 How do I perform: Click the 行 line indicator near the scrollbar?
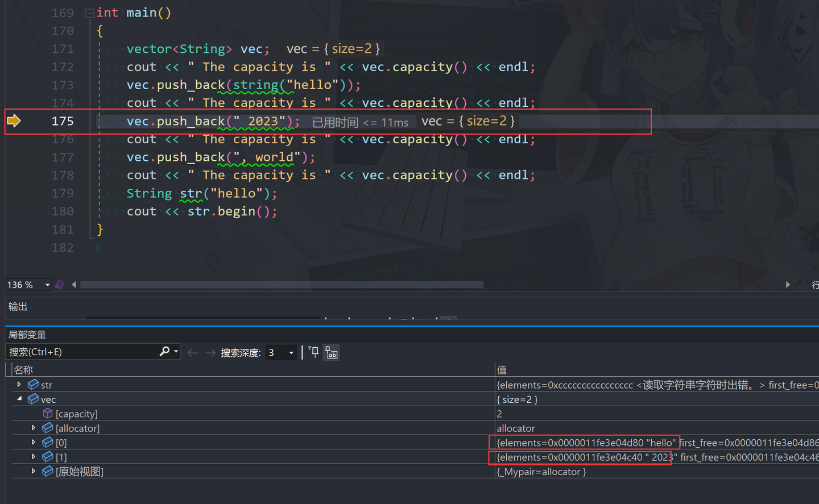814,285
